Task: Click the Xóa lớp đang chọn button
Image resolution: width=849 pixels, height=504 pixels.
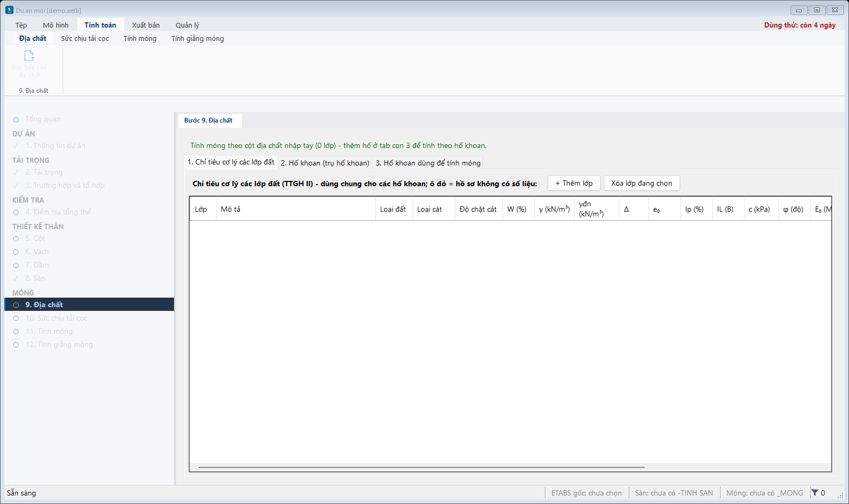Action: click(642, 183)
